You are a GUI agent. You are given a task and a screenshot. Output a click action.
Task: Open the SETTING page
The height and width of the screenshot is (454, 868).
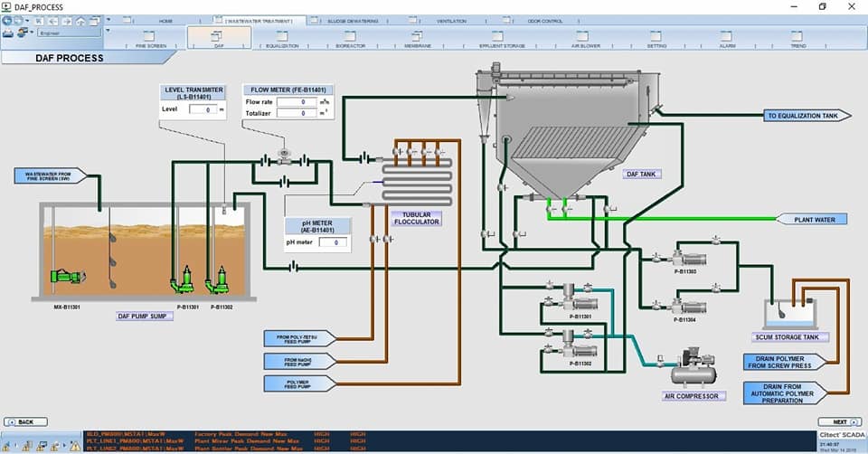656,39
